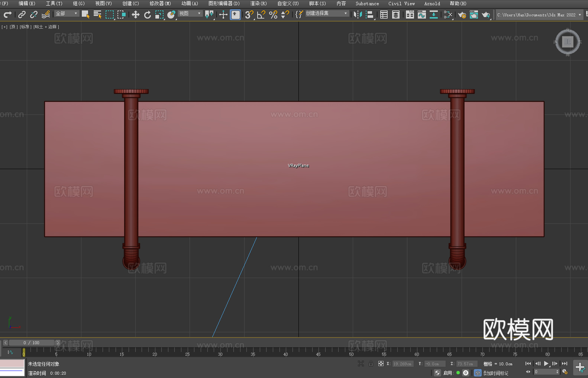The width and height of the screenshot is (588, 378).
Task: Choose the Select Object tool
Action: [85, 14]
